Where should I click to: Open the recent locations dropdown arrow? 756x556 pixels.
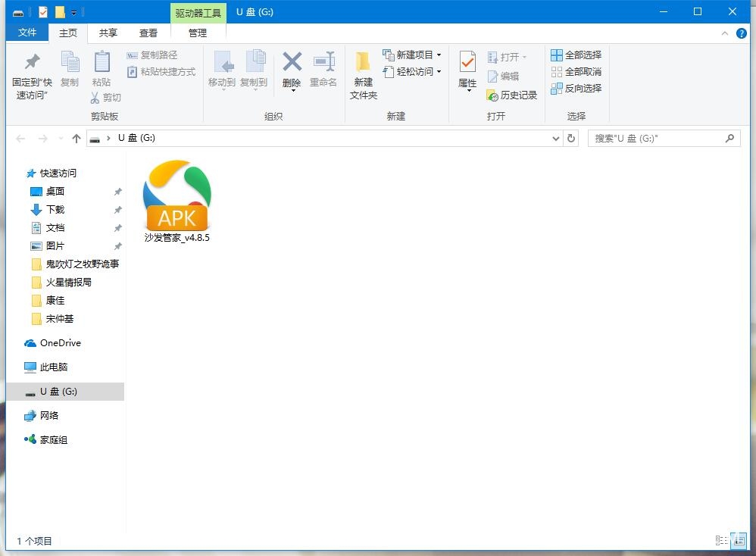pos(61,139)
